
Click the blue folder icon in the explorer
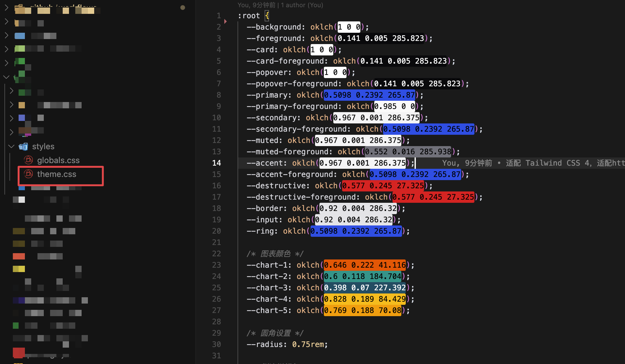click(x=20, y=36)
